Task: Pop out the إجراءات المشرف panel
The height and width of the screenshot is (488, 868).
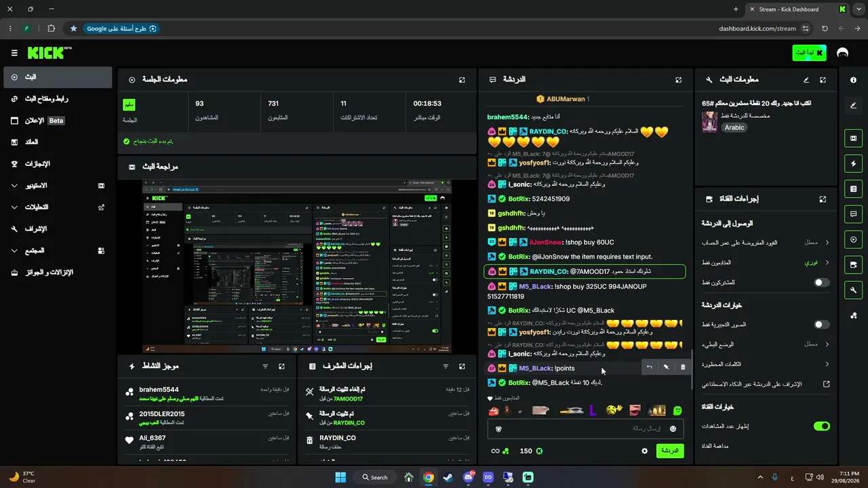Action: (x=462, y=367)
